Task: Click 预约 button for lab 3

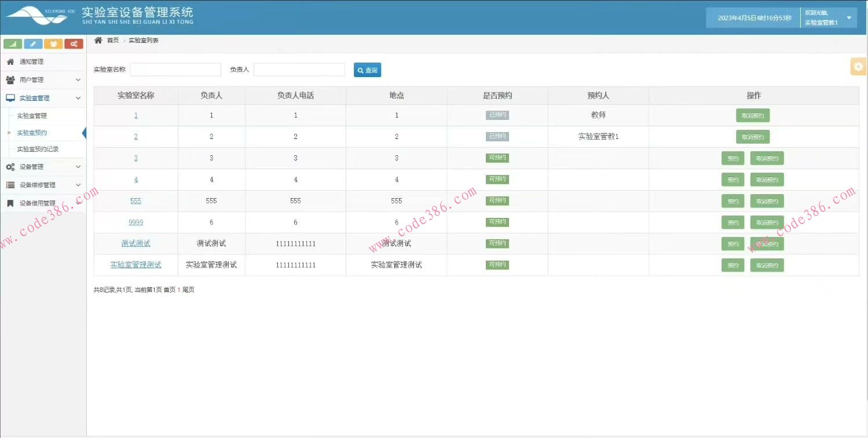Action: coord(733,158)
